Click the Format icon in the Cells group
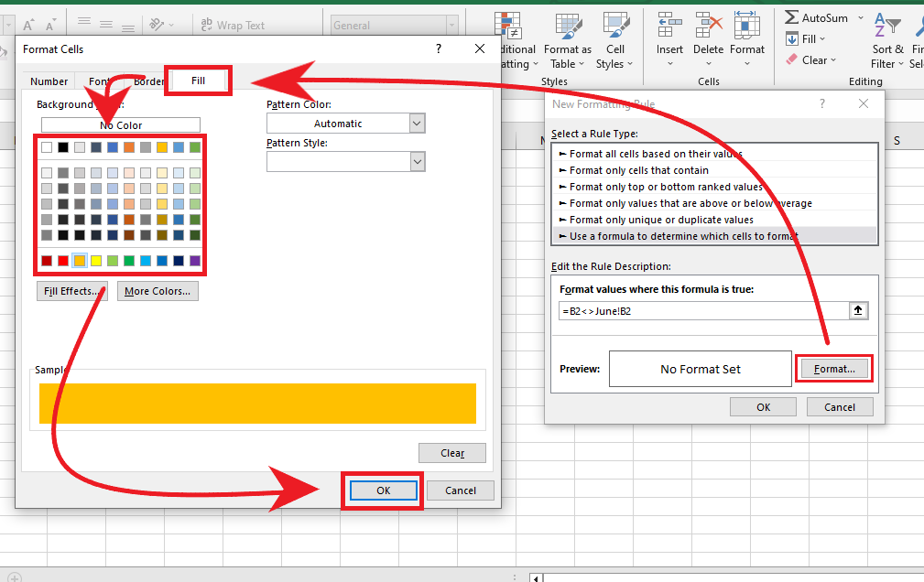The image size is (924, 582). [746, 27]
